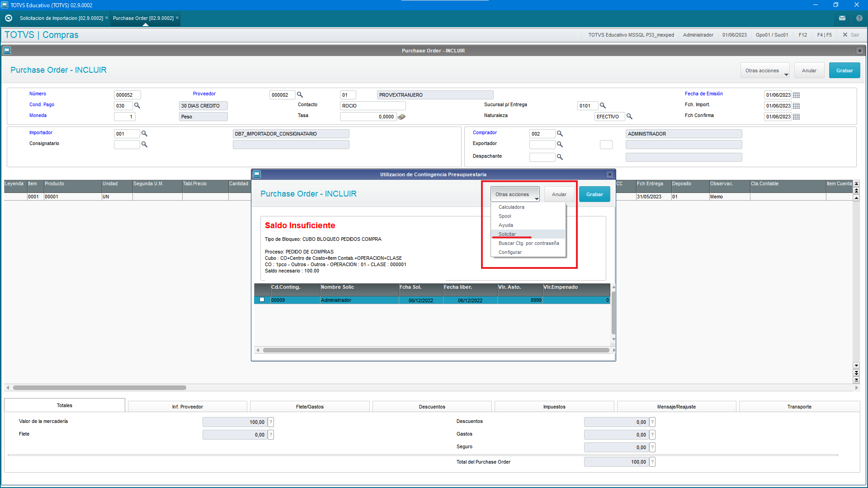Open the Totales tab
This screenshot has height=488, width=868.
coord(65,405)
